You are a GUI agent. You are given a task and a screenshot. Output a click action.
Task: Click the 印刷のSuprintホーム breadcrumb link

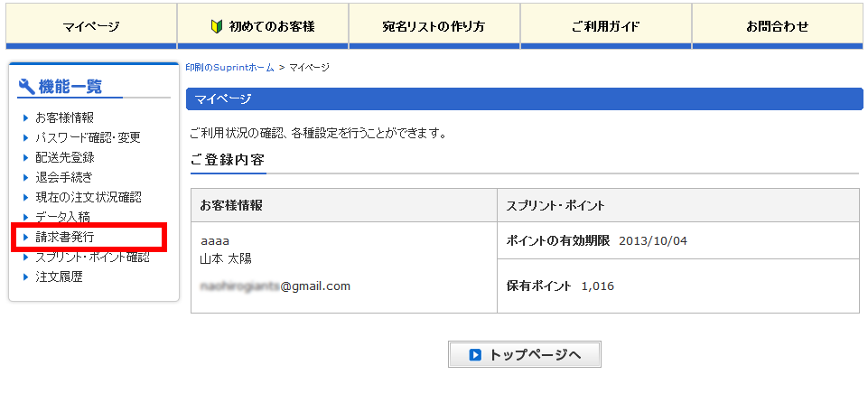pyautogui.click(x=229, y=68)
